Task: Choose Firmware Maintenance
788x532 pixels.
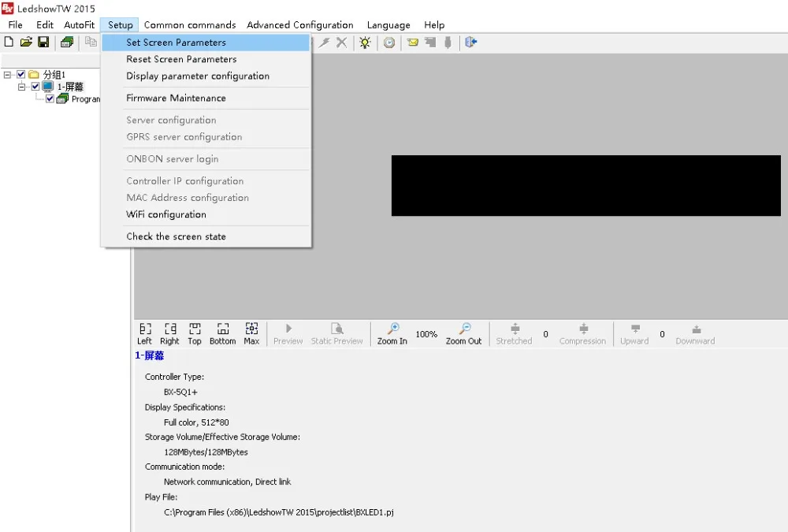Action: click(206, 98)
